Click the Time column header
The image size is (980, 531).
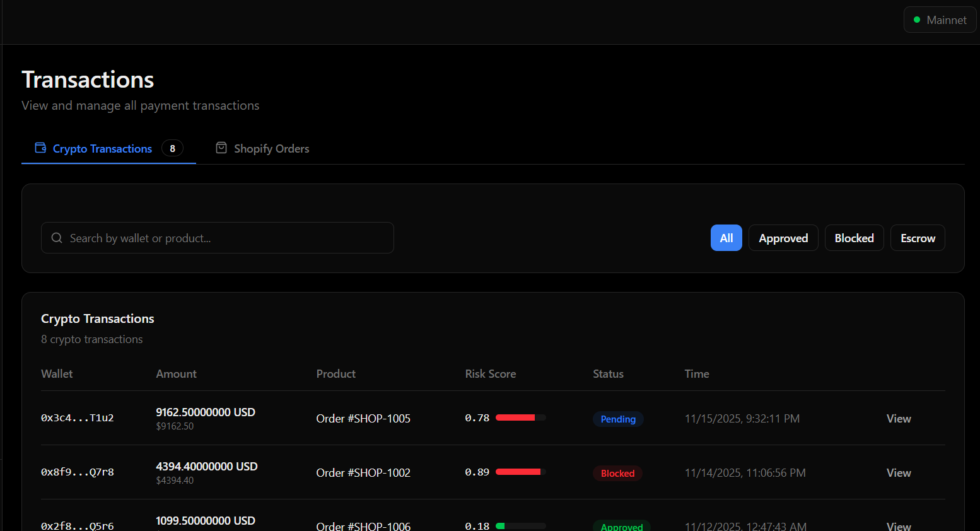pyautogui.click(x=697, y=373)
